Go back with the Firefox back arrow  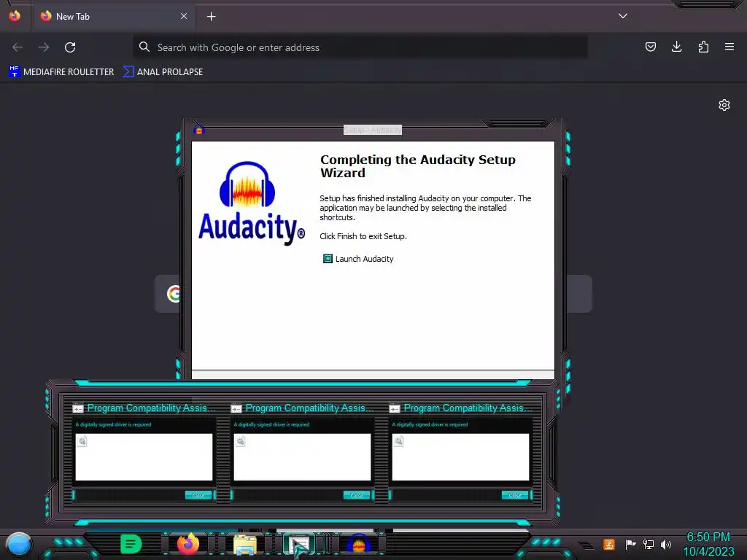point(18,47)
